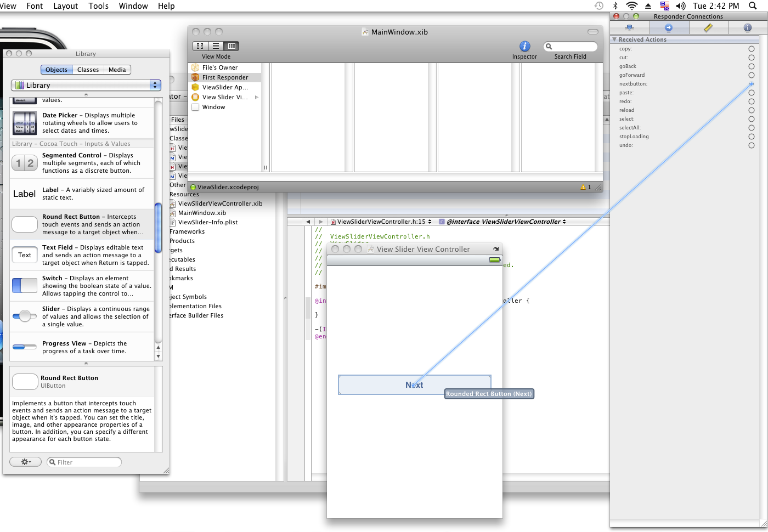Click the undo: action connection circle
This screenshot has height=532, width=768.
point(752,145)
